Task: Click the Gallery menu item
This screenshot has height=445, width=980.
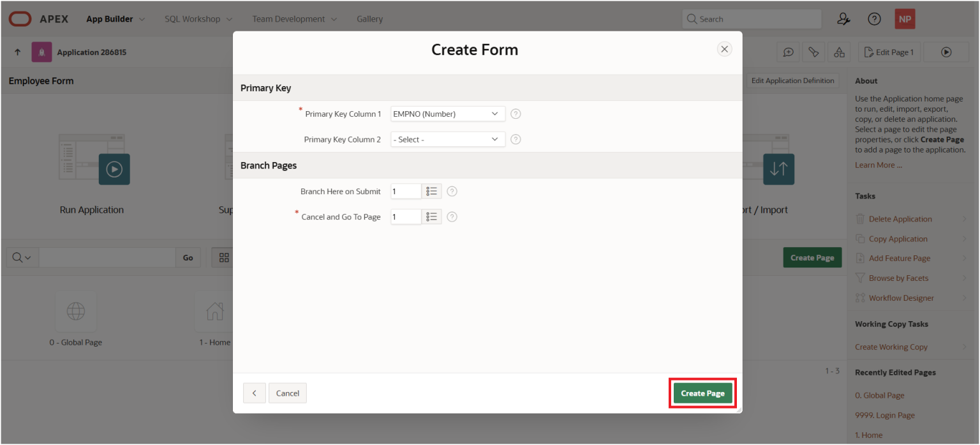Action: (369, 19)
